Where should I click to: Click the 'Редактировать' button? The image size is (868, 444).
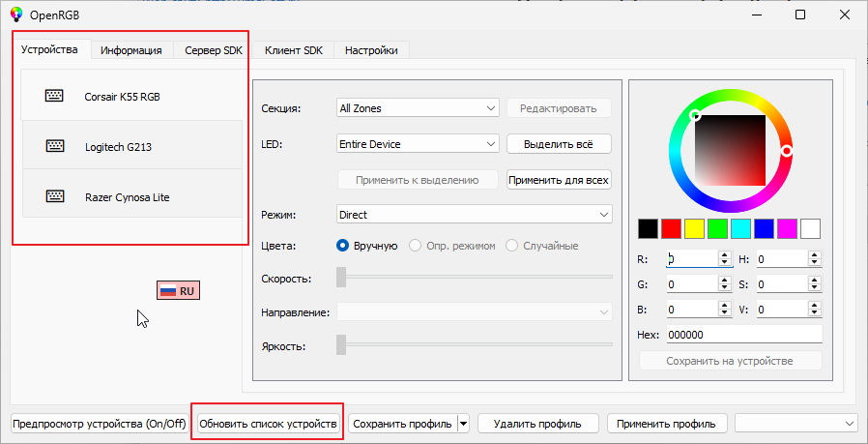(x=559, y=108)
